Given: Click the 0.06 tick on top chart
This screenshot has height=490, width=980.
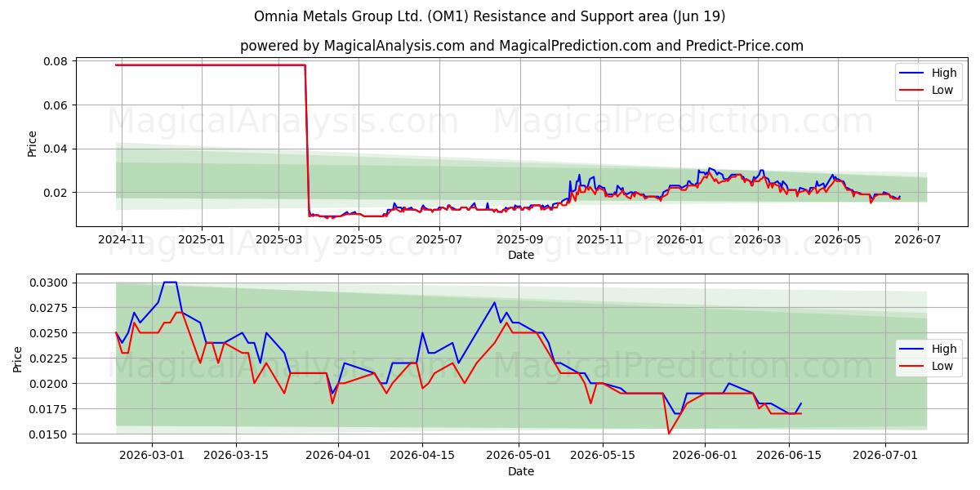Looking at the screenshot, I should point(55,105).
